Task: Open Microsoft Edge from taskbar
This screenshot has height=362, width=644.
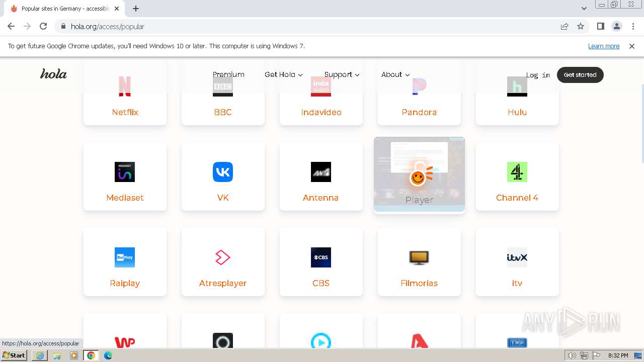Action: click(108, 355)
